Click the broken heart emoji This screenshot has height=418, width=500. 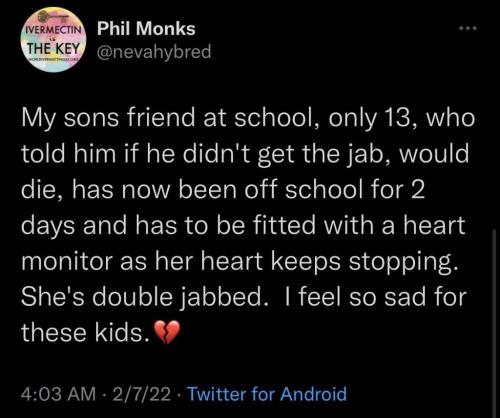pos(166,333)
